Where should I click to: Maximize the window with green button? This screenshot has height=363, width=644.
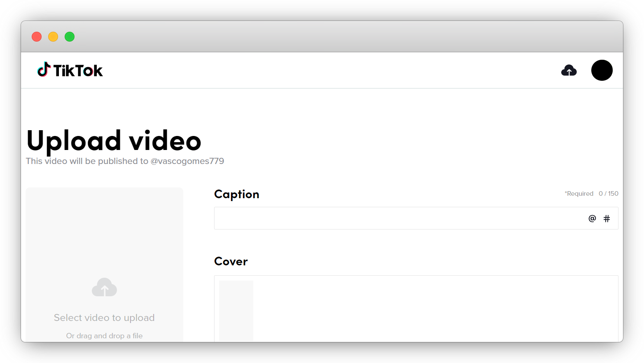70,37
